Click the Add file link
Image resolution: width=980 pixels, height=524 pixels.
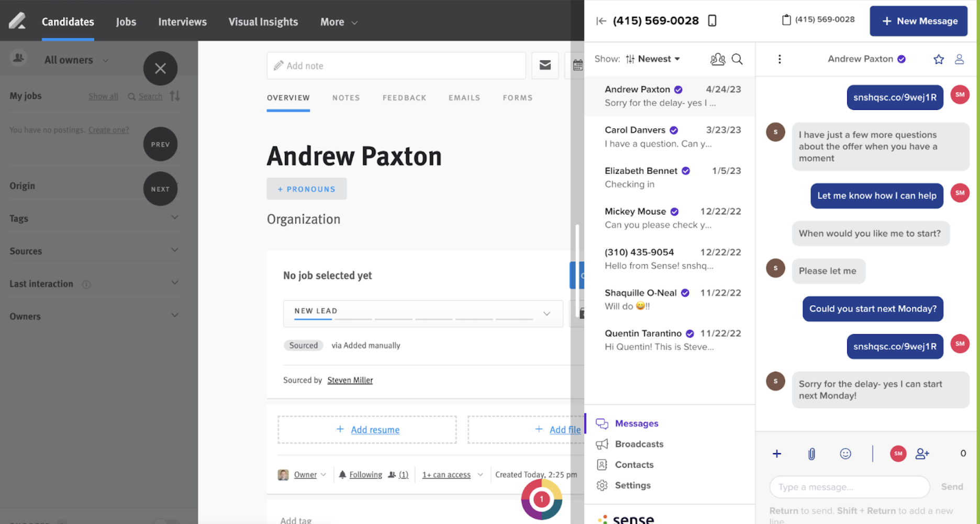pyautogui.click(x=565, y=430)
